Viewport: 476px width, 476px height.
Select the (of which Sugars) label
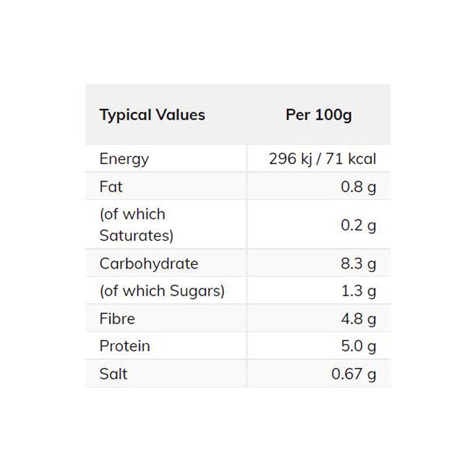(x=162, y=291)
